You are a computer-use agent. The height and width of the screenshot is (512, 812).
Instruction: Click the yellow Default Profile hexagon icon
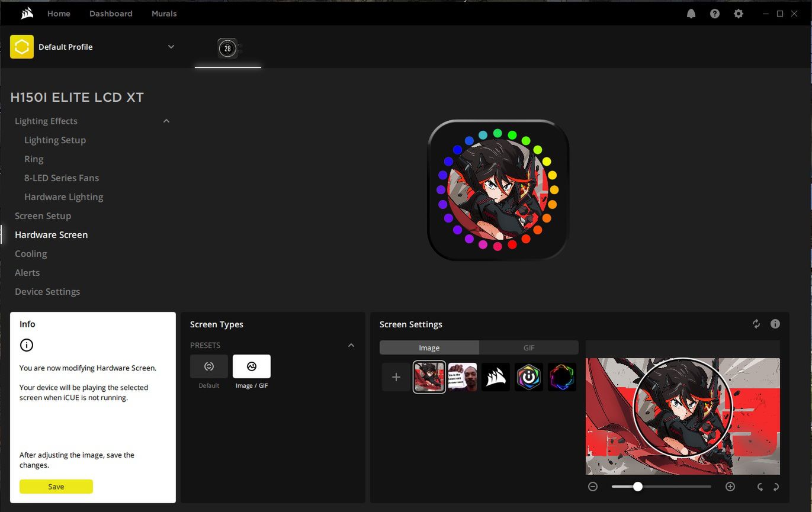(22, 47)
